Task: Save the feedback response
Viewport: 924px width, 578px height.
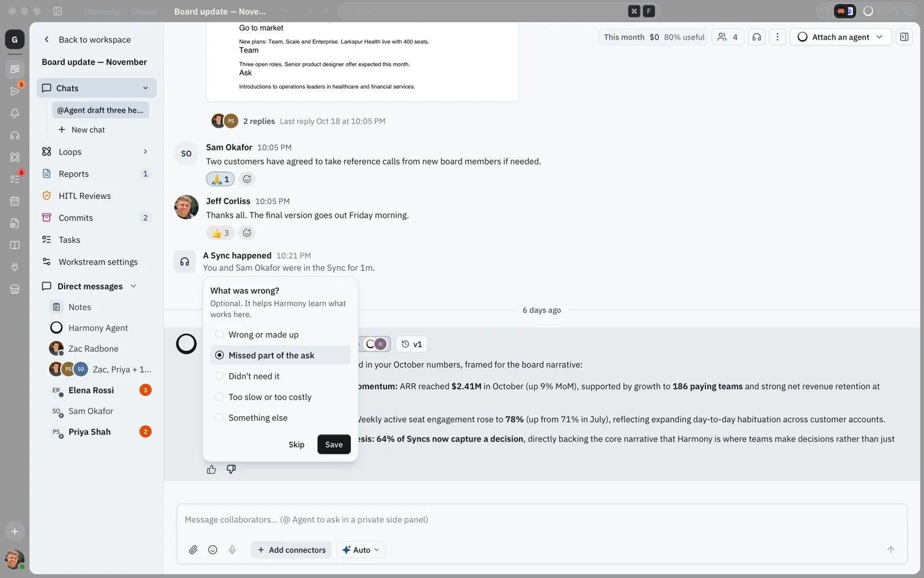Action: pos(334,445)
